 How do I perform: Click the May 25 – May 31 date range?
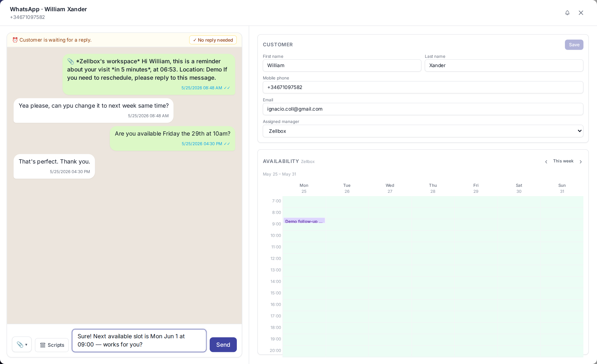pos(279,174)
